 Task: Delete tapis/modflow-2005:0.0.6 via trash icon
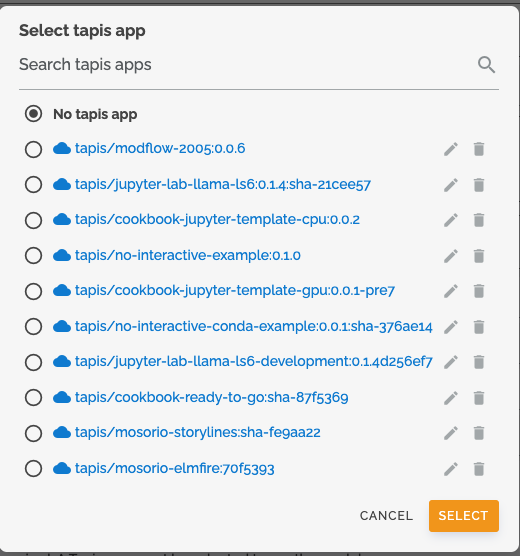[479, 149]
